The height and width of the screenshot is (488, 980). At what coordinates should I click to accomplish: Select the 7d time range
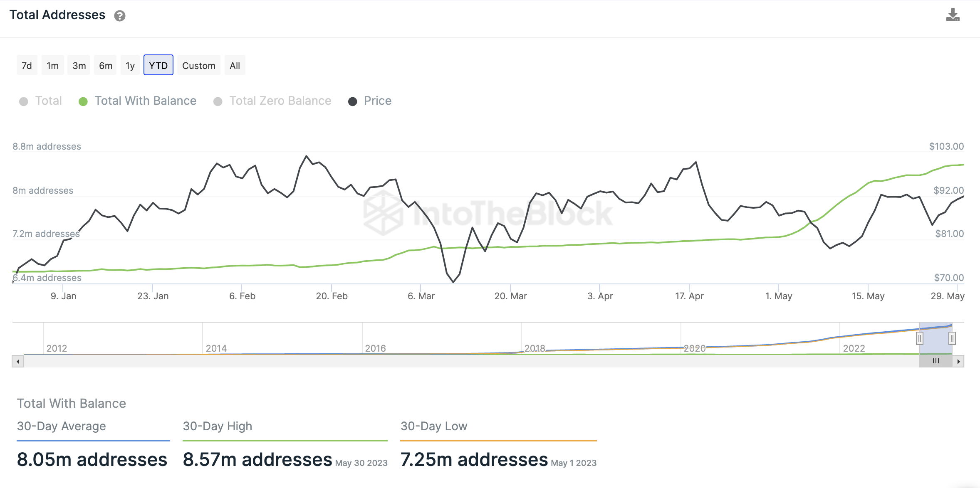click(27, 65)
